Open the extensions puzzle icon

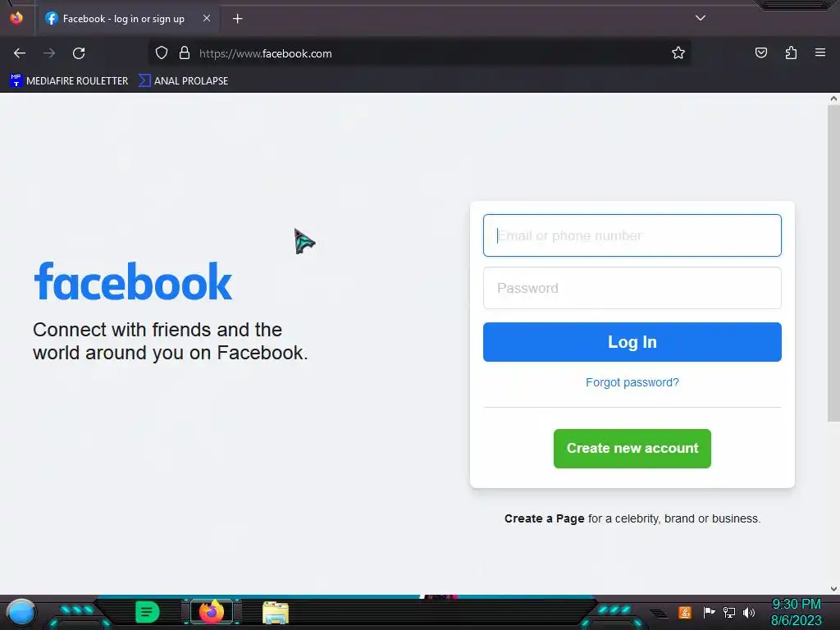(x=791, y=52)
